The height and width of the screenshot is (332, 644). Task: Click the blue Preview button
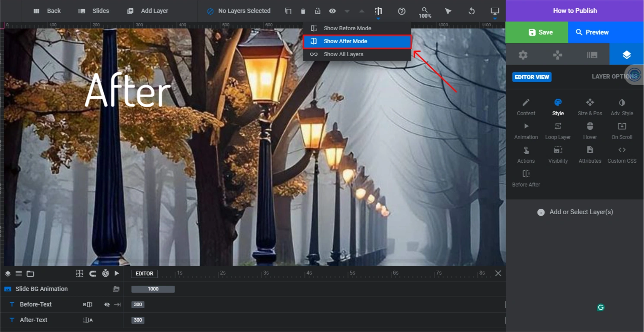[x=592, y=32]
